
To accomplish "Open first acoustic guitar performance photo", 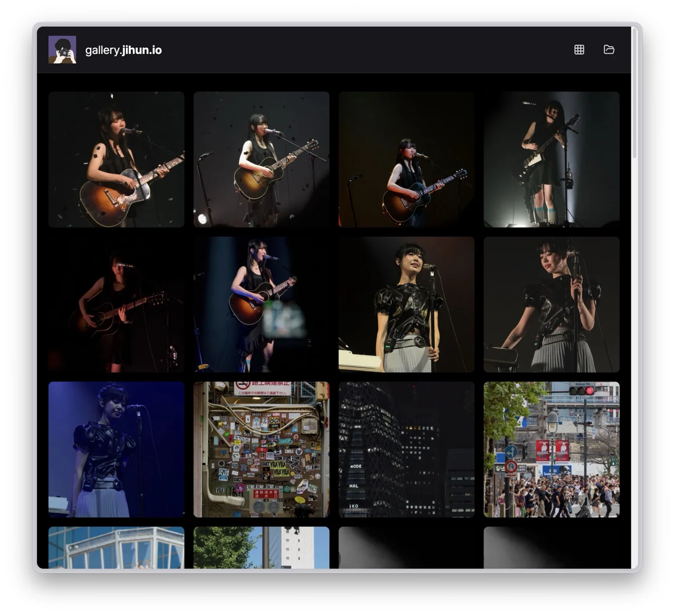I will click(117, 160).
